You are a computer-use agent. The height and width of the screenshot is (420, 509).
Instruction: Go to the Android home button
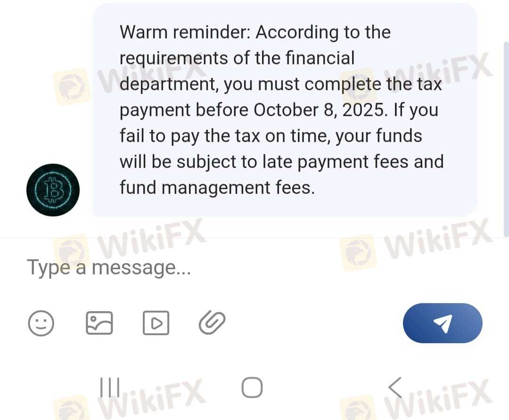pos(252,387)
